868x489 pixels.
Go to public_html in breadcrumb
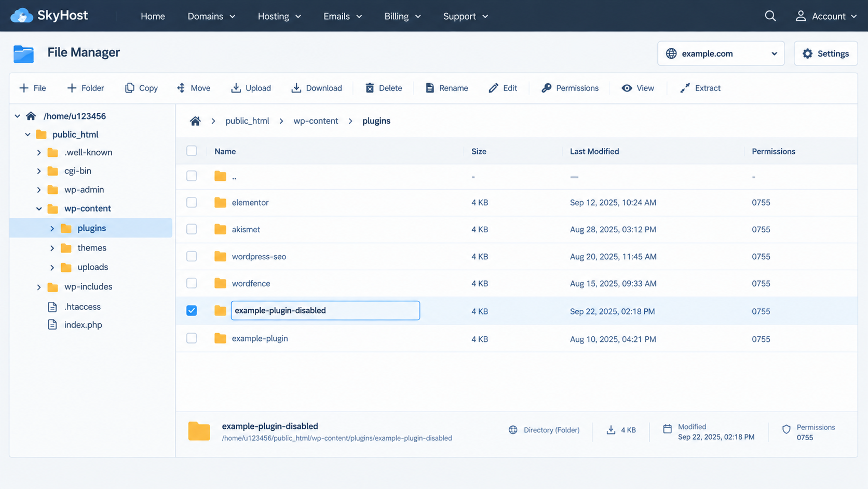pyautogui.click(x=247, y=121)
